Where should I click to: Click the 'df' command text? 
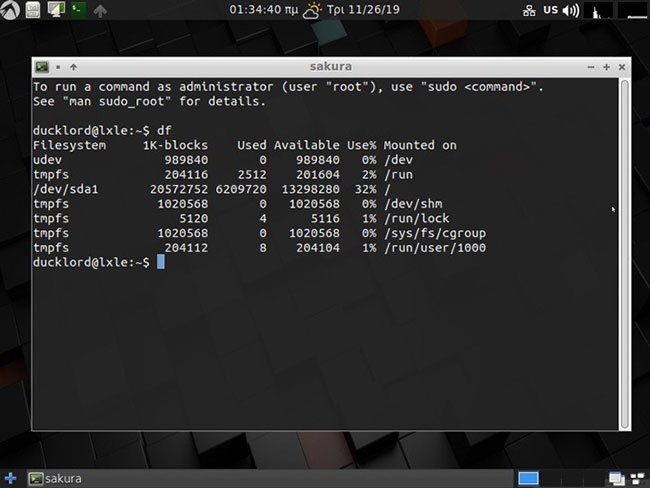click(x=164, y=131)
